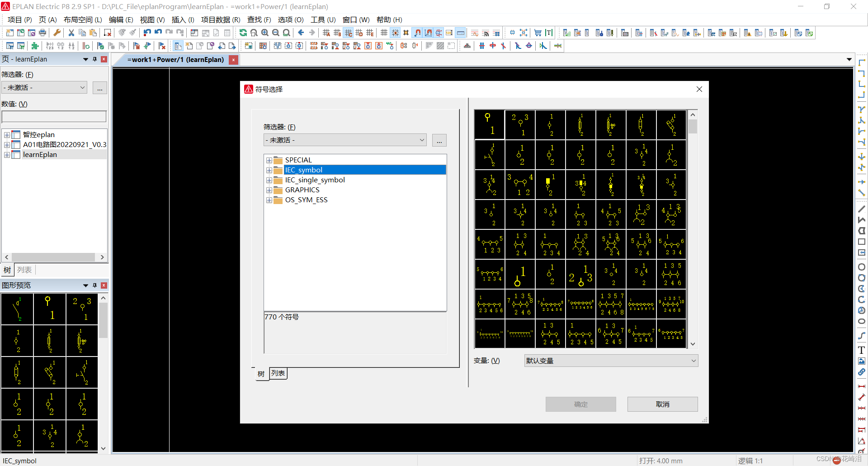Image resolution: width=868 pixels, height=466 pixels.
Task: Open the 插入 (I) menu
Action: tap(183, 19)
